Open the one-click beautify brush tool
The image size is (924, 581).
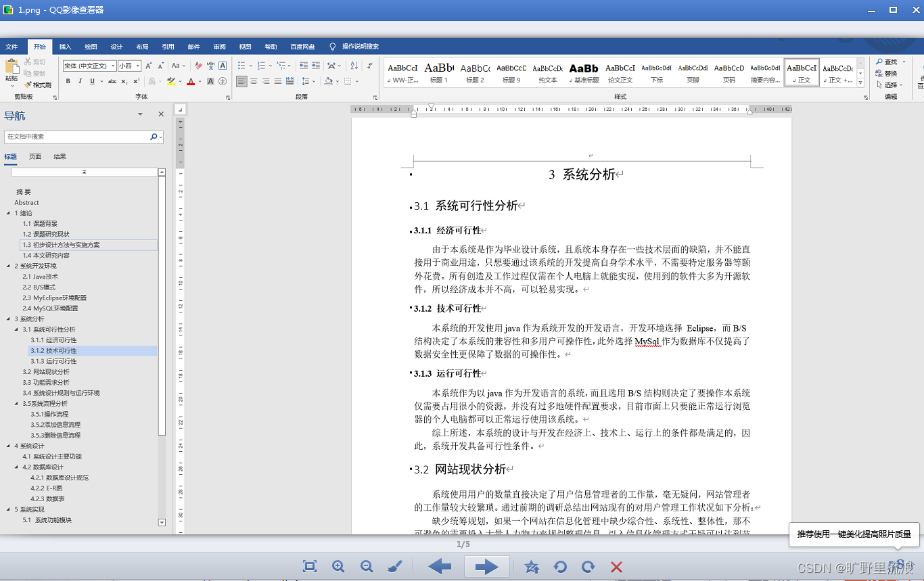[x=394, y=567]
